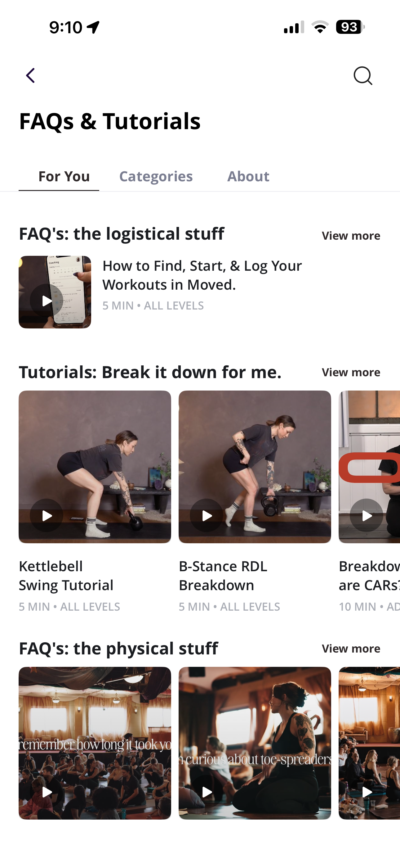Open third physical stuff video thumbnail
The width and height of the screenshot is (400, 868).
click(369, 743)
